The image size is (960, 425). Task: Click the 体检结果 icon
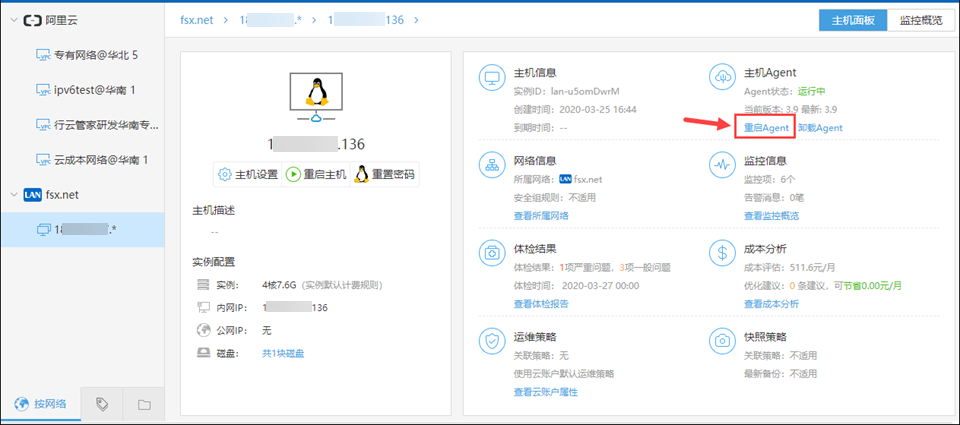pos(492,253)
